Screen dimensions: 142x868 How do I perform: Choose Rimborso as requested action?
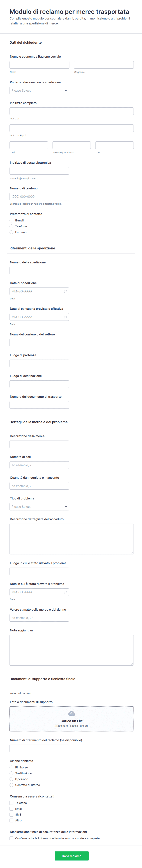(x=11, y=767)
